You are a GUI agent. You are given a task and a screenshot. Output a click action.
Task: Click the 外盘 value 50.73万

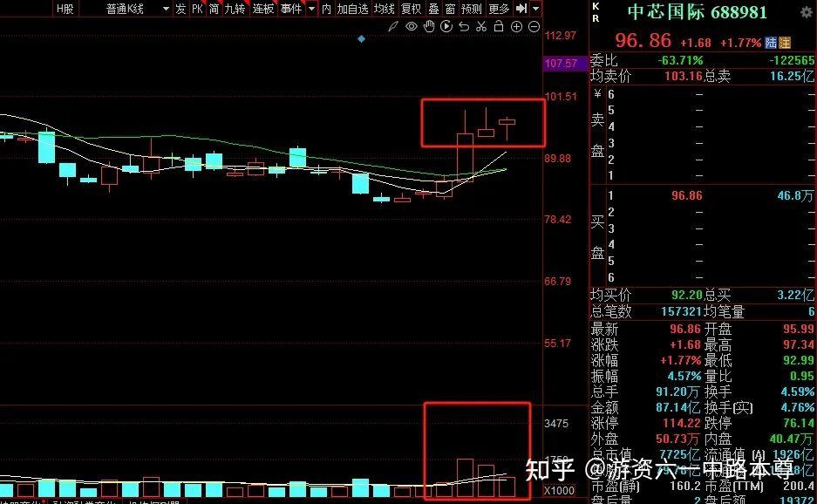coord(677,439)
